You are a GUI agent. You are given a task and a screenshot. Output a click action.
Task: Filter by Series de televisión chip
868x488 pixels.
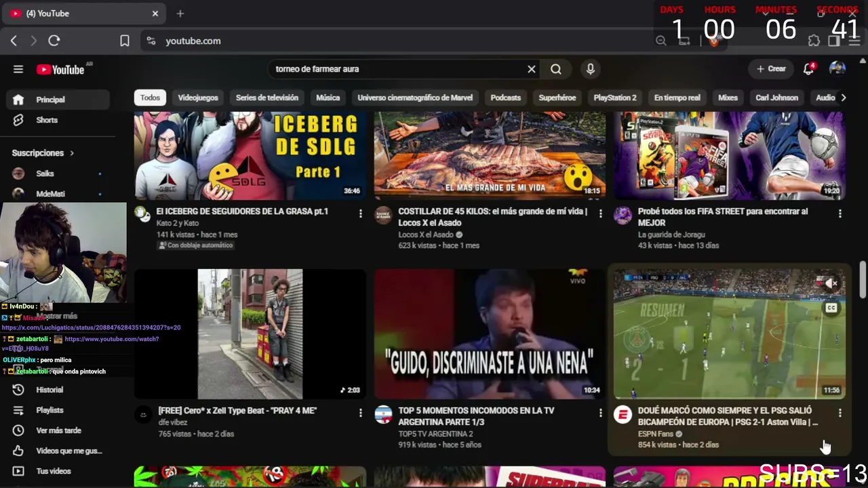pyautogui.click(x=267, y=98)
